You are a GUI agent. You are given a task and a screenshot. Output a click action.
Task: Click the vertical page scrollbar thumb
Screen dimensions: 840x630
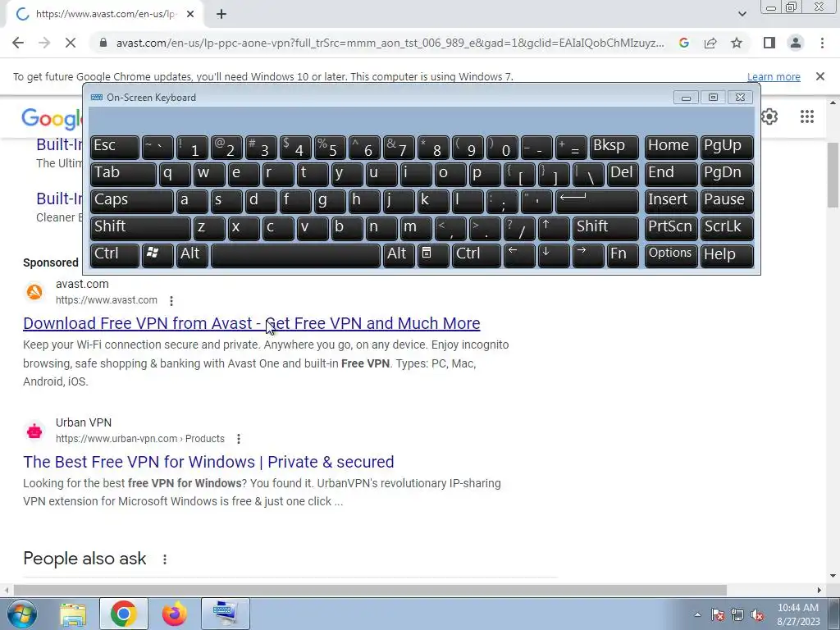coord(833,175)
